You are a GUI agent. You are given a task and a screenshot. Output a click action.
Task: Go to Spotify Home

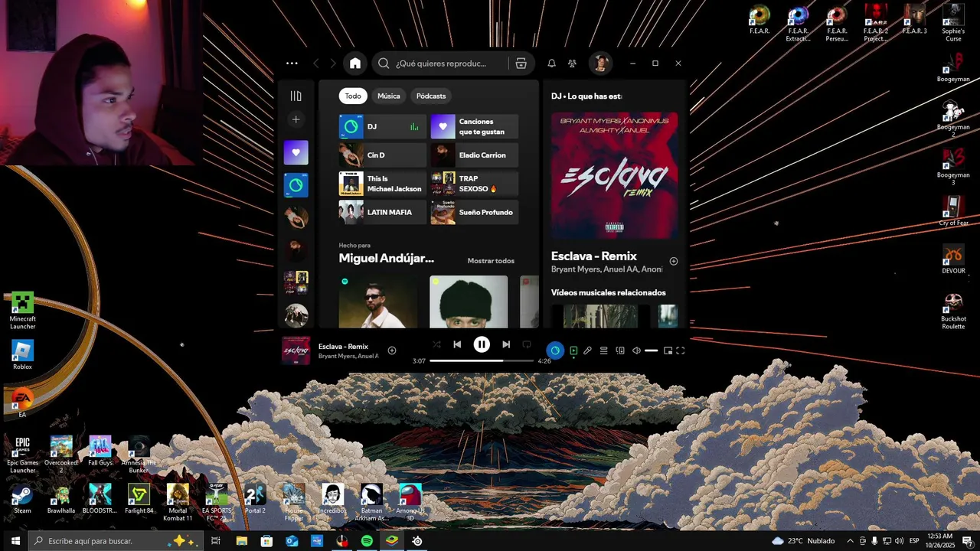355,64
